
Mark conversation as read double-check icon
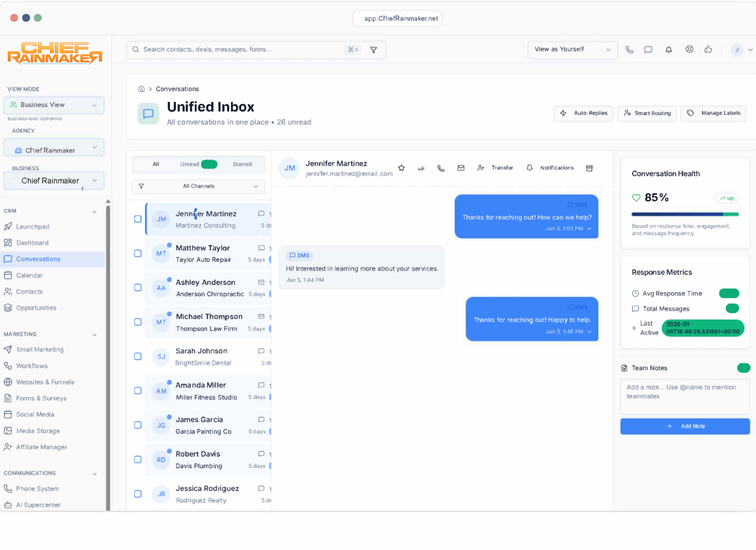(421, 168)
